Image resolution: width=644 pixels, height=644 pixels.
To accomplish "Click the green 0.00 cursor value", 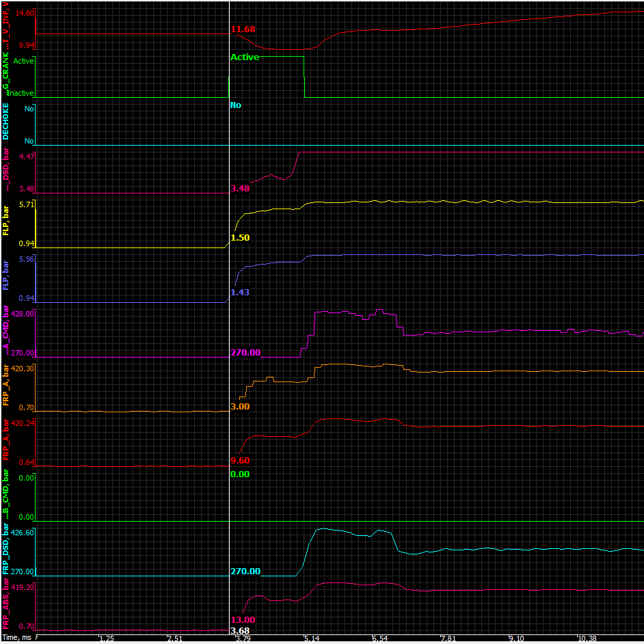I will (x=240, y=474).
